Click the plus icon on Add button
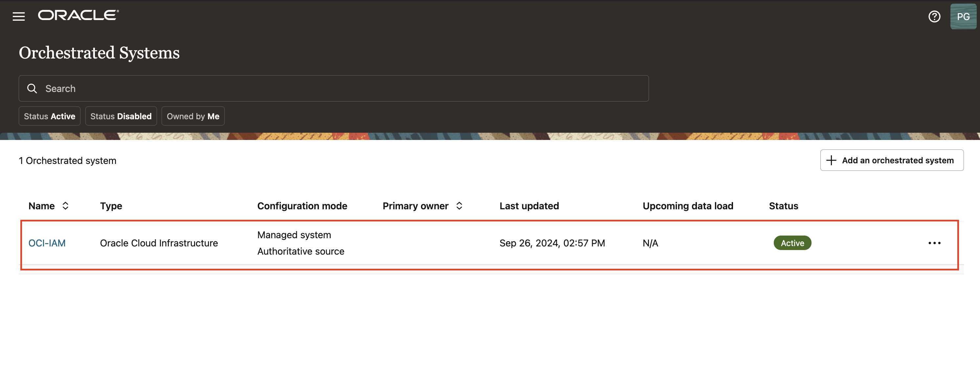This screenshot has height=366, width=980. (831, 160)
